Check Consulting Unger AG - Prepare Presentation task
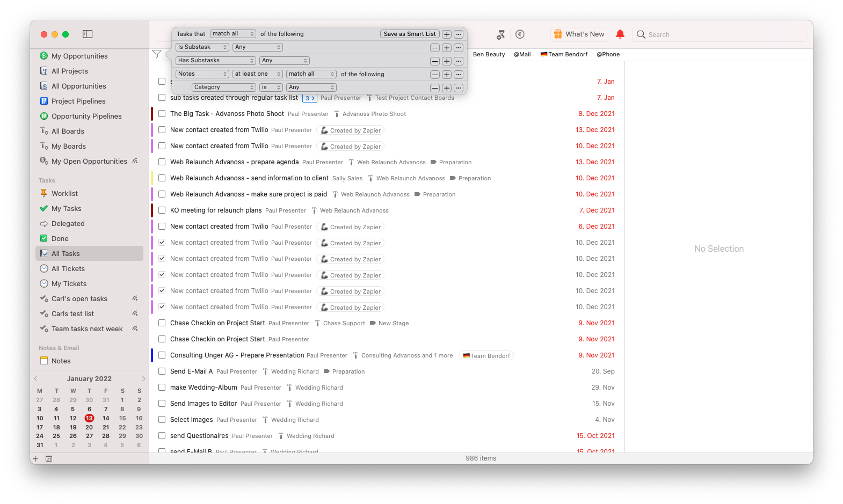The image size is (843, 504). pyautogui.click(x=162, y=355)
